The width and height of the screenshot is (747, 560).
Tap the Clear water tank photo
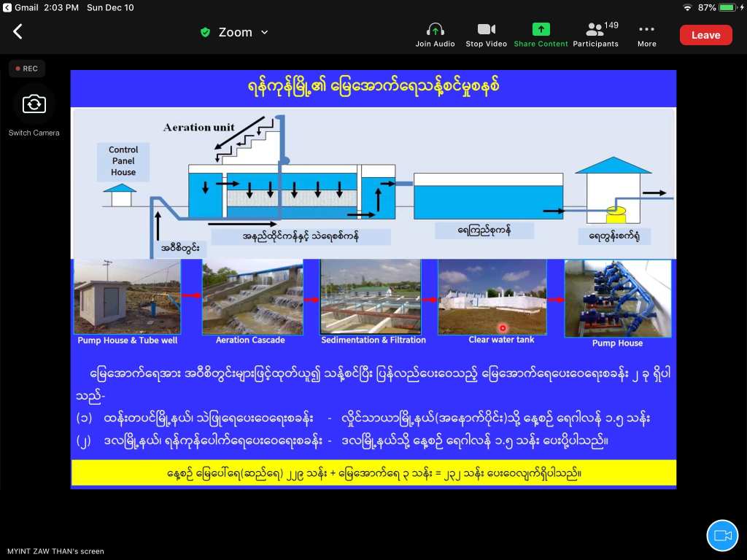coord(492,297)
